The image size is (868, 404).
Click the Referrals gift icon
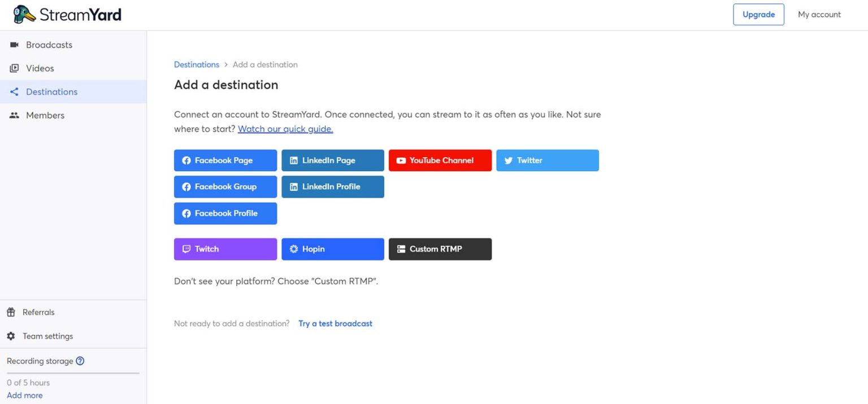click(x=11, y=312)
